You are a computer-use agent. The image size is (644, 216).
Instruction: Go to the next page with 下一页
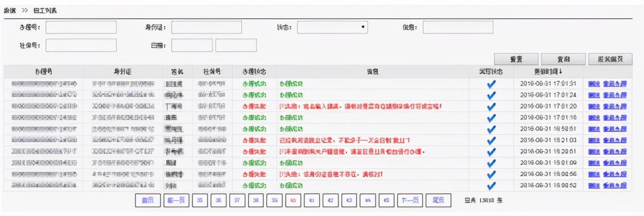click(x=410, y=201)
